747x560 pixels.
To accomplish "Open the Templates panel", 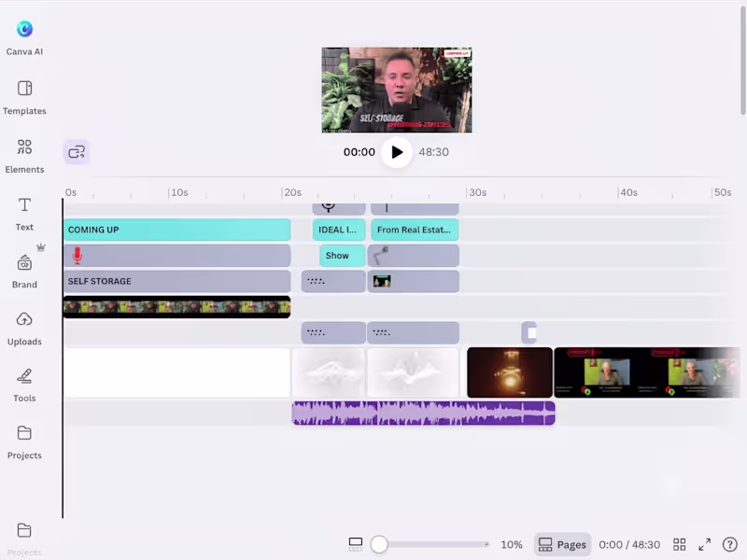I will point(24,98).
